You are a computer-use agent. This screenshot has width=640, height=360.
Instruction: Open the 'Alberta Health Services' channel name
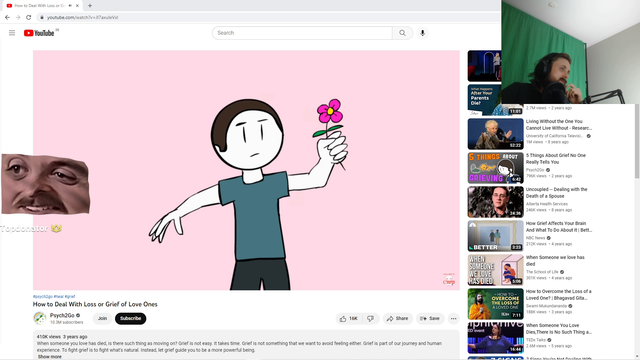[547, 204]
